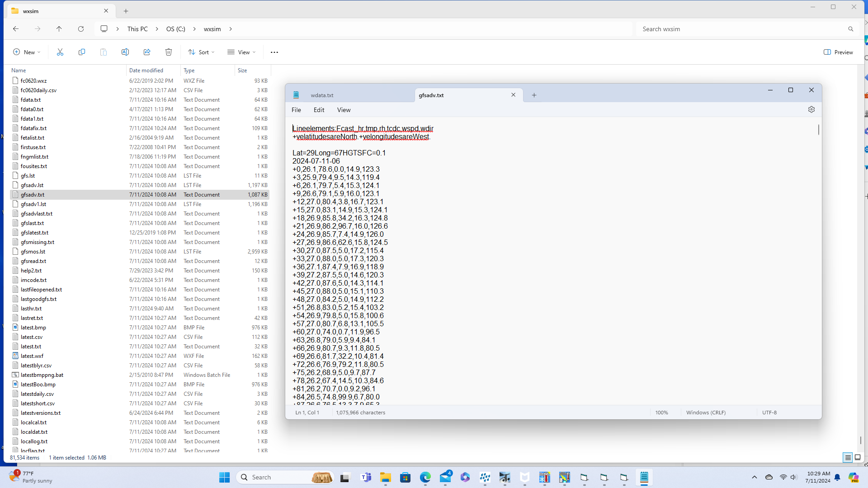Add a new tab in Notepad
This screenshot has height=488, width=868.
tap(534, 95)
